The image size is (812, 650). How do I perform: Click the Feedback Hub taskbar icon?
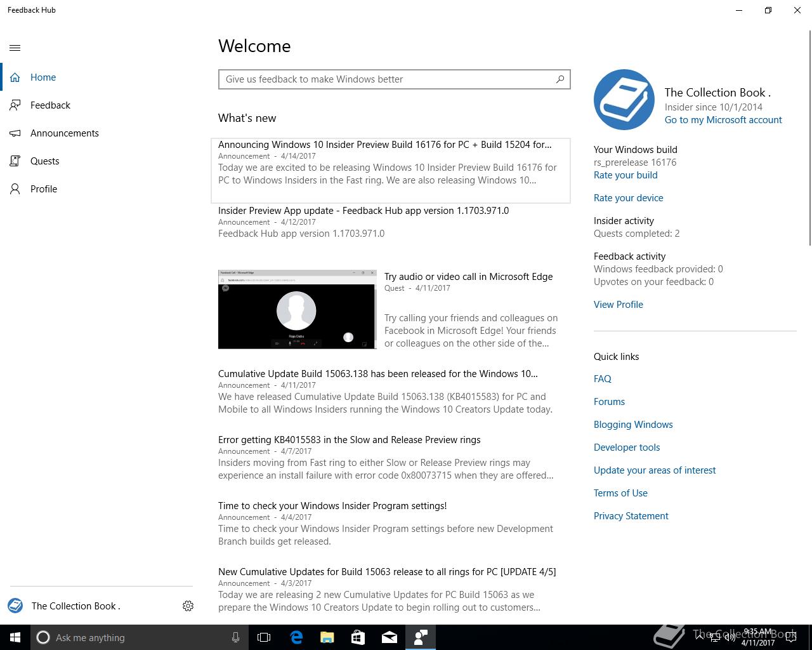pyautogui.click(x=421, y=637)
